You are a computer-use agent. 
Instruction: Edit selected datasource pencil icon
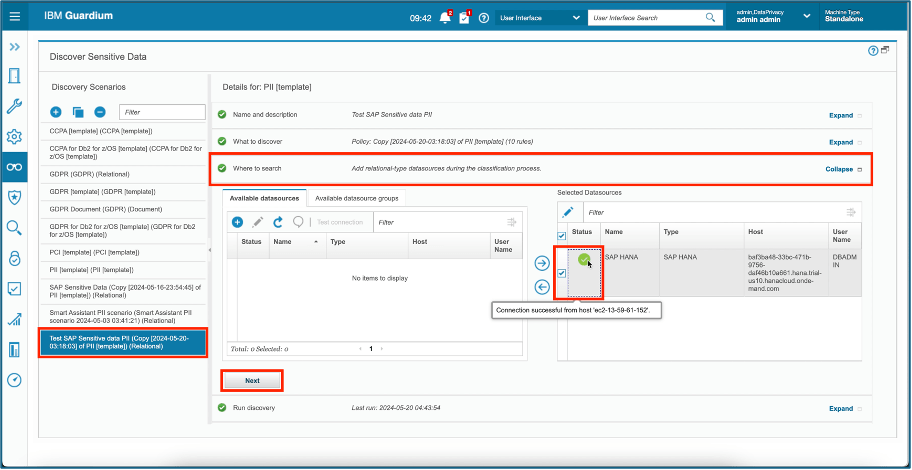(x=568, y=212)
